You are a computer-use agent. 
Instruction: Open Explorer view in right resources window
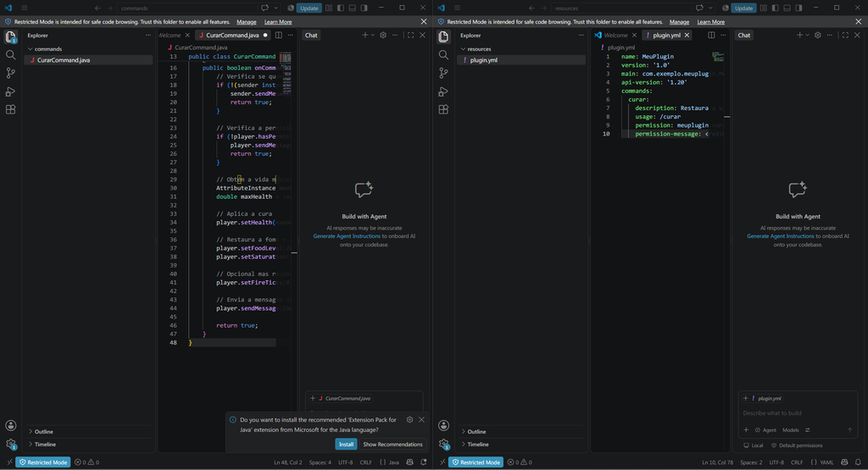pos(443,37)
